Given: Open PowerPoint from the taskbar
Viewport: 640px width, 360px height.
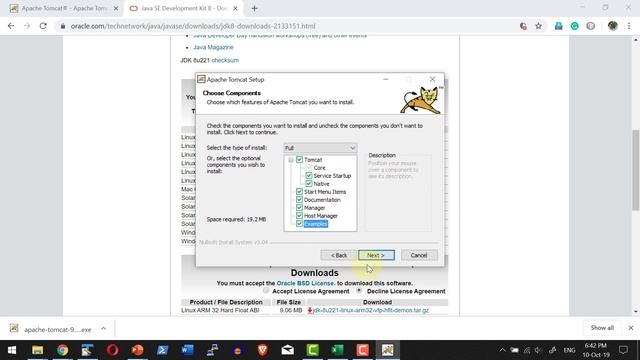Looking at the screenshot, I should tap(138, 350).
